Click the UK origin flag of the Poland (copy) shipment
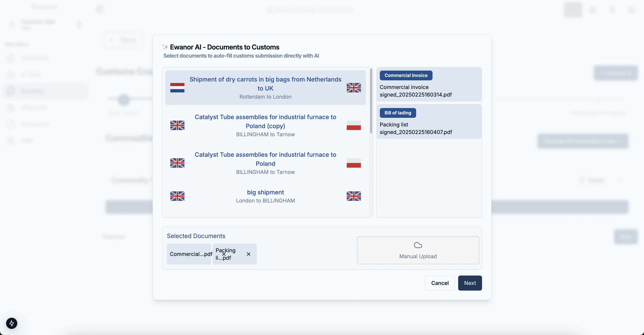Viewport: 644px width, 335px height. click(x=177, y=125)
